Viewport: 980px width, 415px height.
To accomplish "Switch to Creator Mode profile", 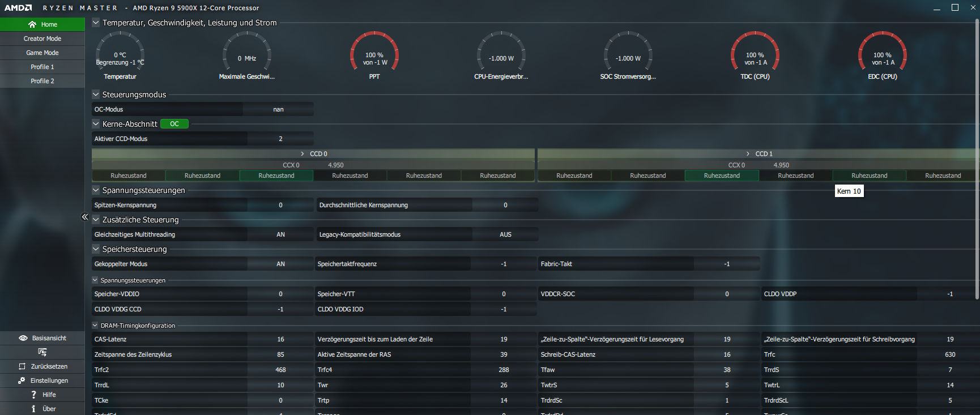I will pyautogui.click(x=42, y=38).
